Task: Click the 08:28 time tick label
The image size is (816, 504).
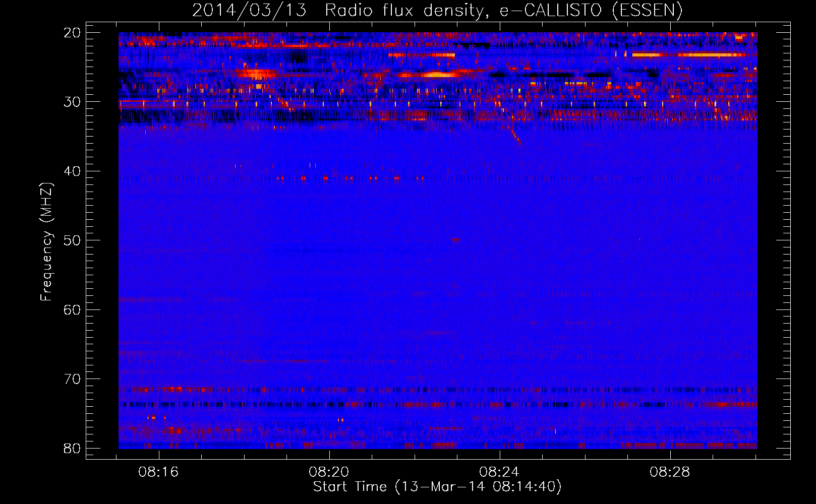Action: click(670, 472)
